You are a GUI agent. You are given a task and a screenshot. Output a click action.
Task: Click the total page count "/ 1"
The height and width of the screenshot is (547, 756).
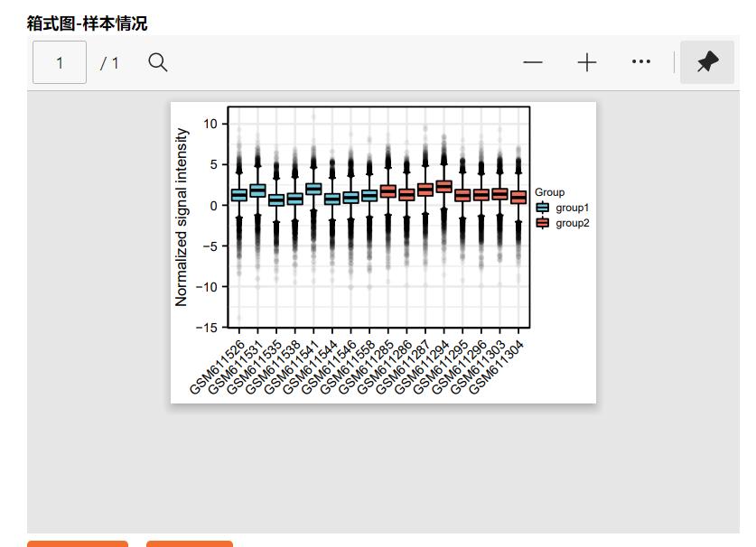(x=109, y=62)
